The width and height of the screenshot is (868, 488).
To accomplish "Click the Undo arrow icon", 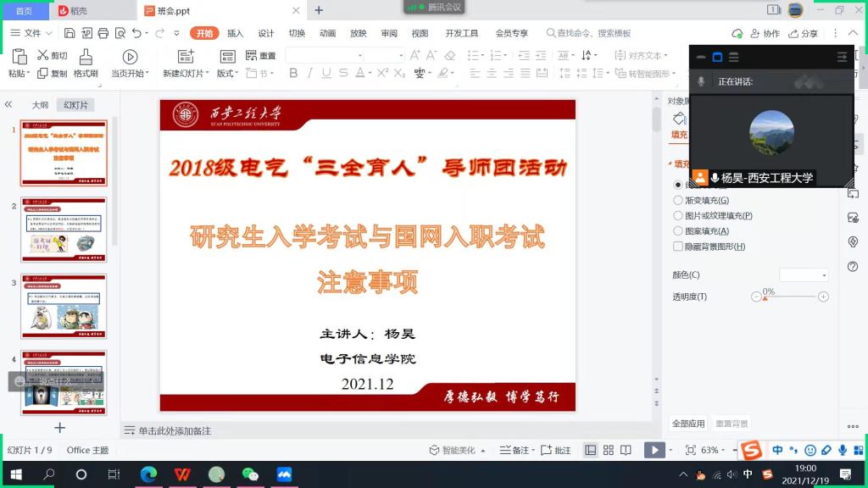I will pos(137,33).
